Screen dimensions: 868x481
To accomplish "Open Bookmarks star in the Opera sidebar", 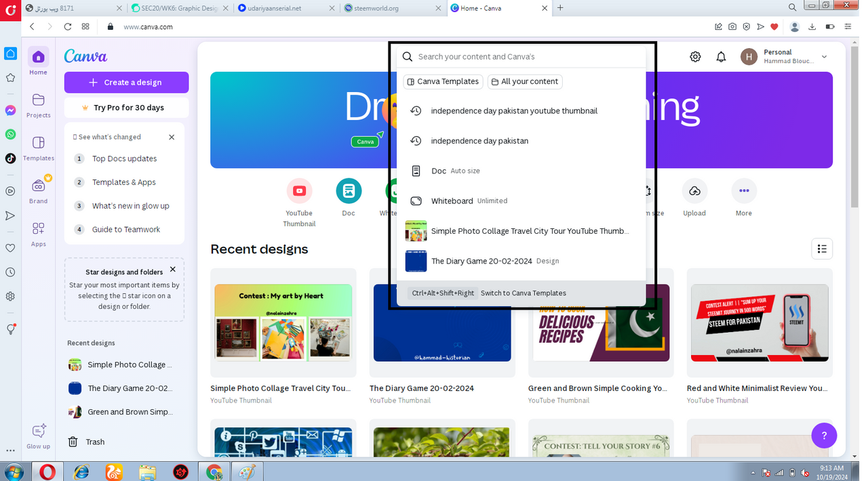I will click(x=10, y=77).
